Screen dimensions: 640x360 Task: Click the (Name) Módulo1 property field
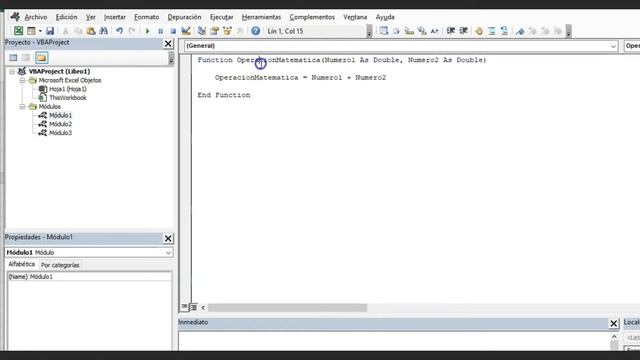coord(89,277)
